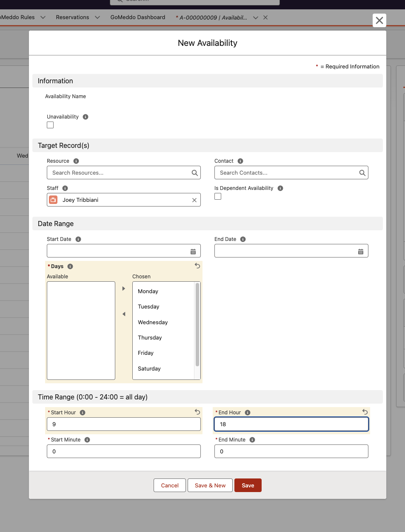Screen dimensions: 405x532
Task: Open the Reservations tab dropdown chevron
Action: pyautogui.click(x=97, y=17)
